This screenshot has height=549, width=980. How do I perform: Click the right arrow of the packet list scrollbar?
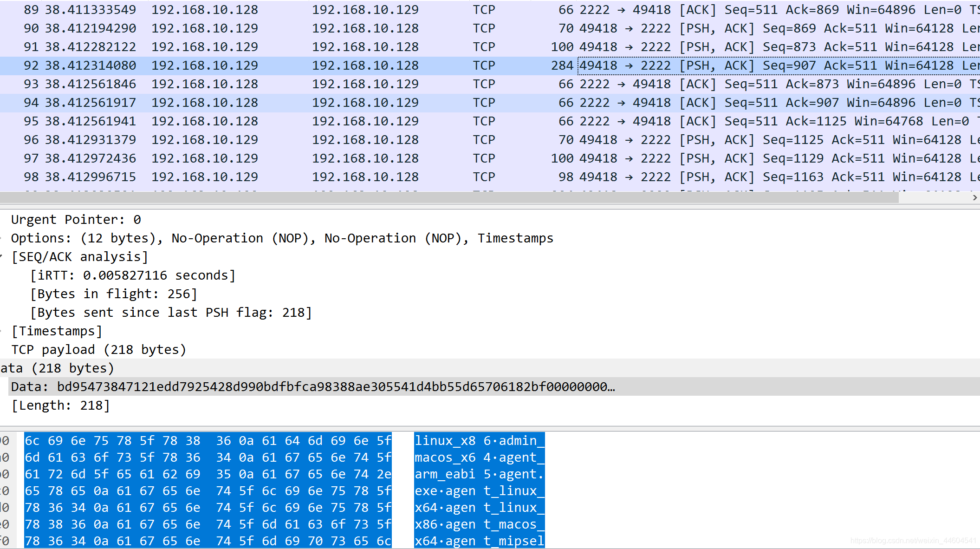pyautogui.click(x=974, y=197)
